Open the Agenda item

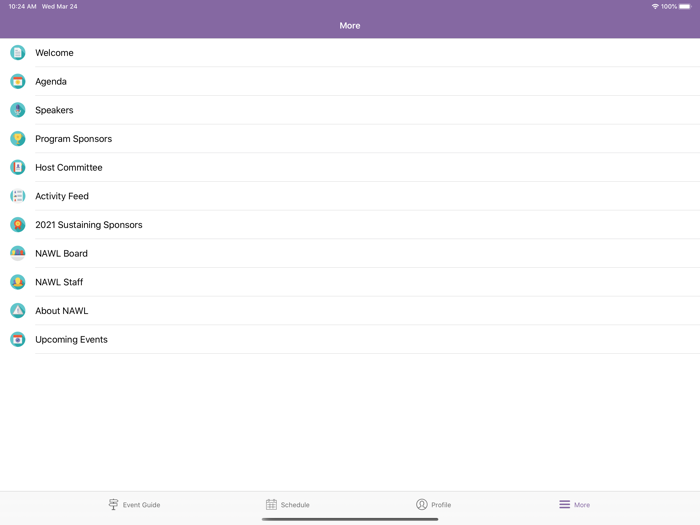[x=350, y=81]
